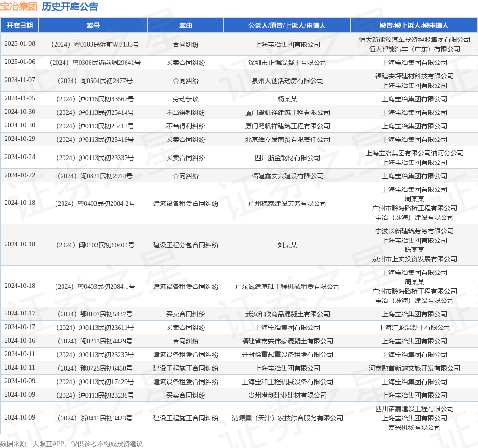478x448 pixels.
Task: Click defendant 福建安坪建材科技有限公司
Action: (415, 76)
